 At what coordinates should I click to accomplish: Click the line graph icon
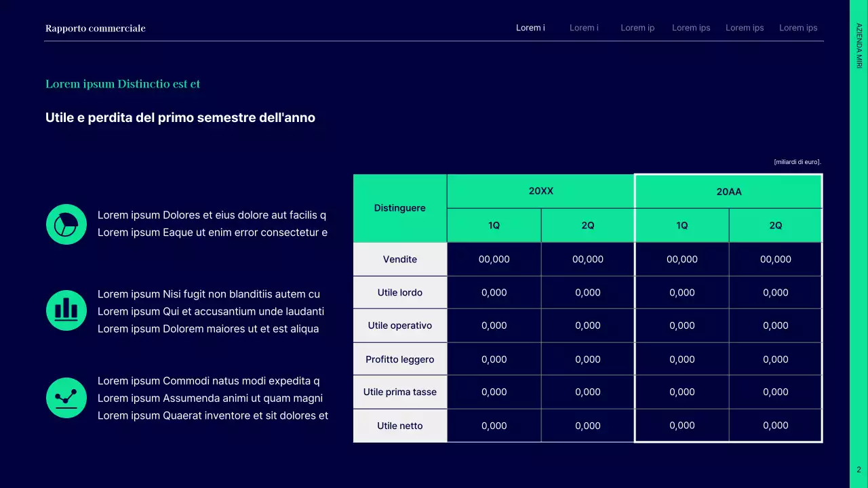point(66,398)
